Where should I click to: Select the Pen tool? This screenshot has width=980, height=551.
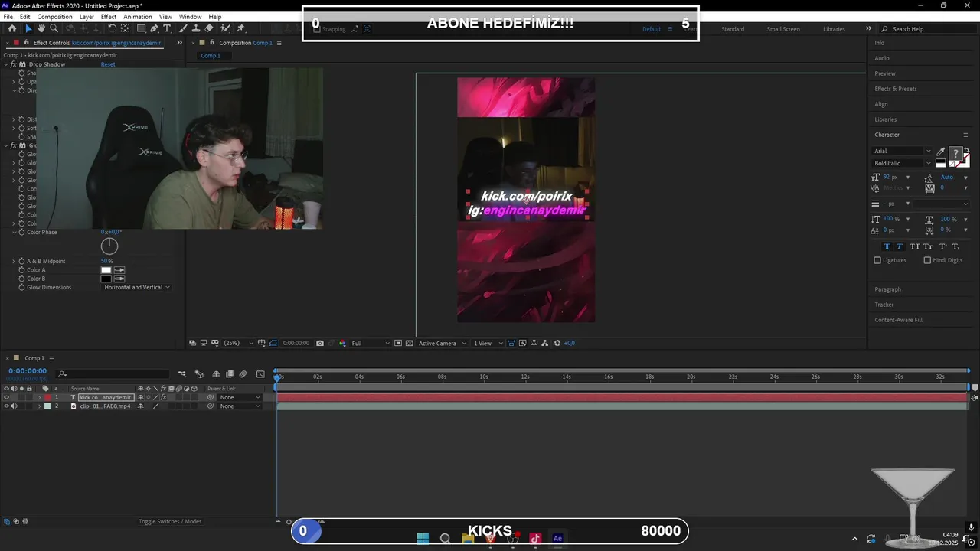(x=154, y=28)
